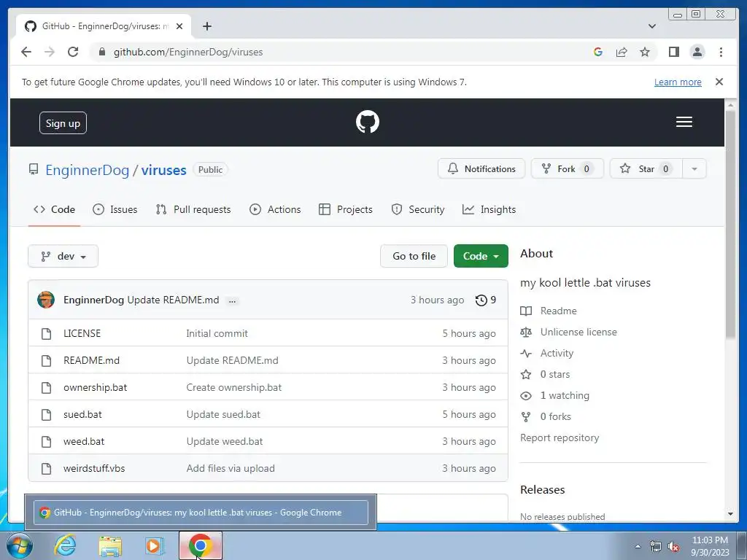
Task: Click the Readme link in About
Action: (558, 311)
